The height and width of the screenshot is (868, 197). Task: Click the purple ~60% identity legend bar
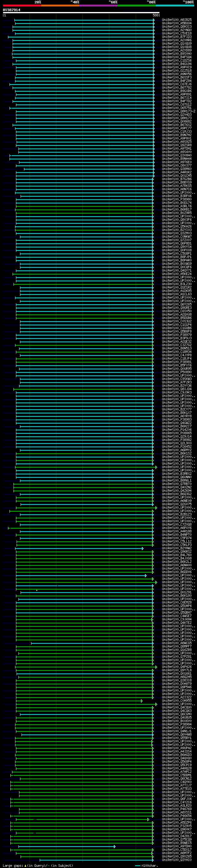coord(98,6)
